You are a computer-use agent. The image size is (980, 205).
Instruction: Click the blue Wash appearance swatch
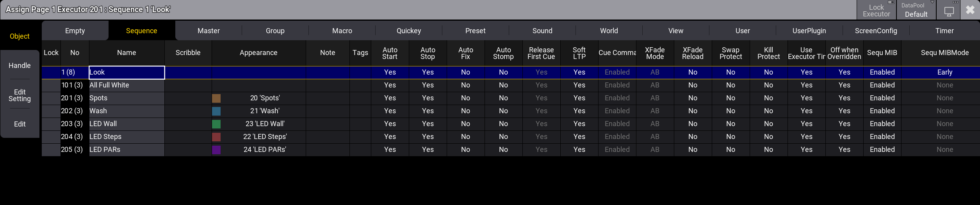[216, 111]
